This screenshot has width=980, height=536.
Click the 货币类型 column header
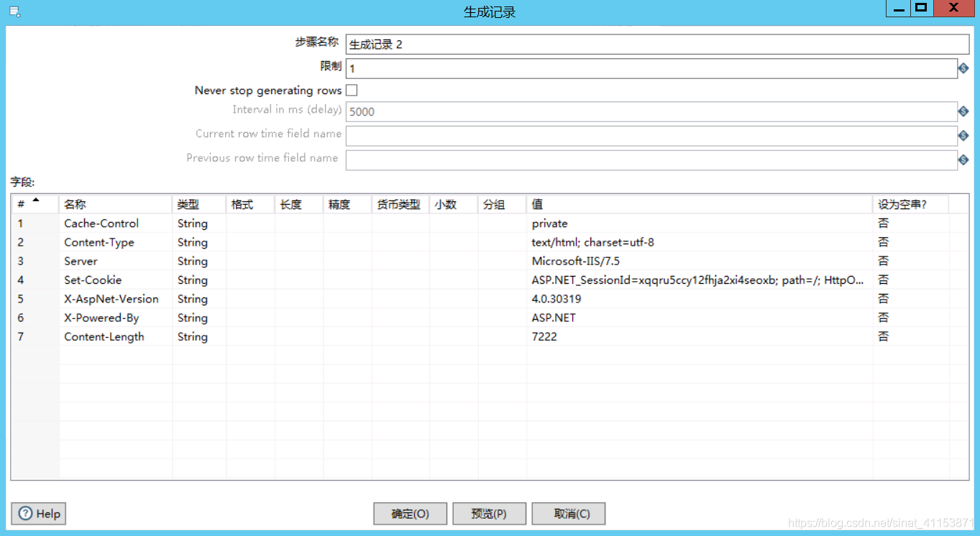point(400,204)
